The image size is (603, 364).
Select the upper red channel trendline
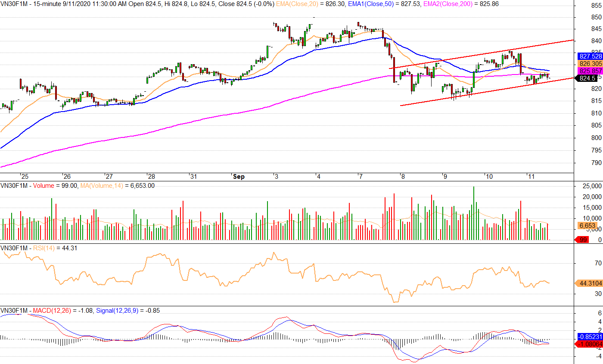pos(481,54)
